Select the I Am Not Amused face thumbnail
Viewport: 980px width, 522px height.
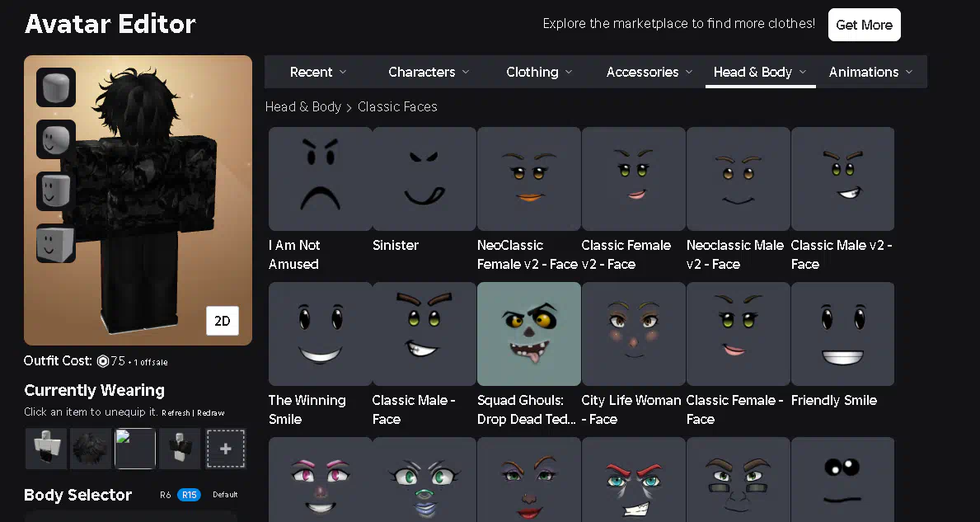pos(321,179)
